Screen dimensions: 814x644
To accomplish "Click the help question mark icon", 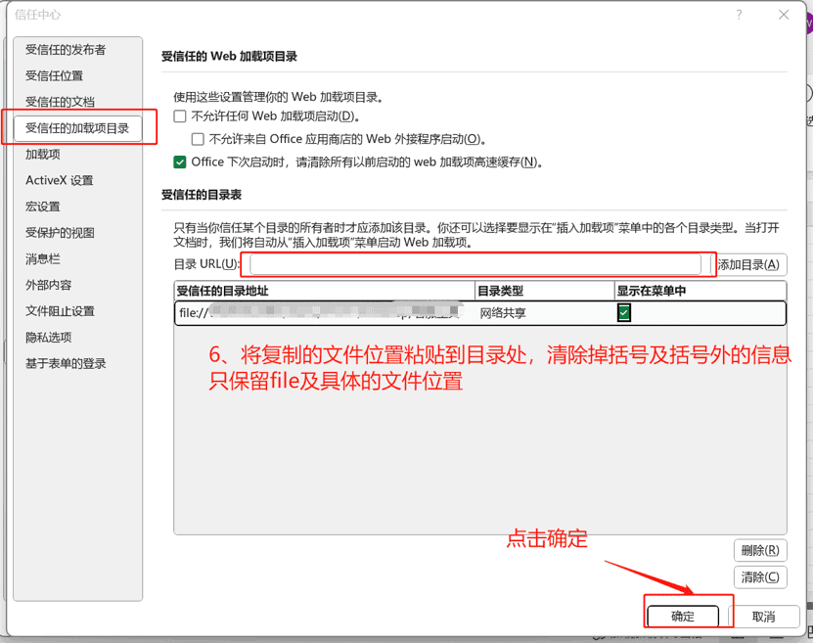I will coord(740,15).
